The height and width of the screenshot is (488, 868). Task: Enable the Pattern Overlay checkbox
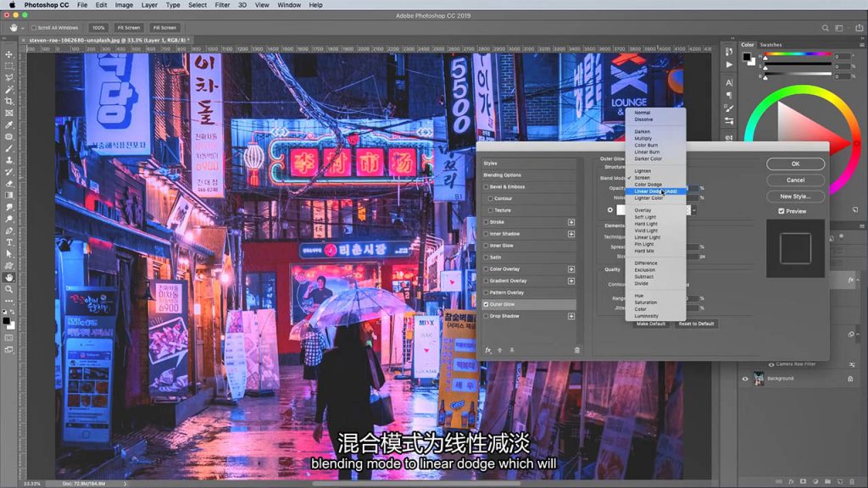click(486, 292)
